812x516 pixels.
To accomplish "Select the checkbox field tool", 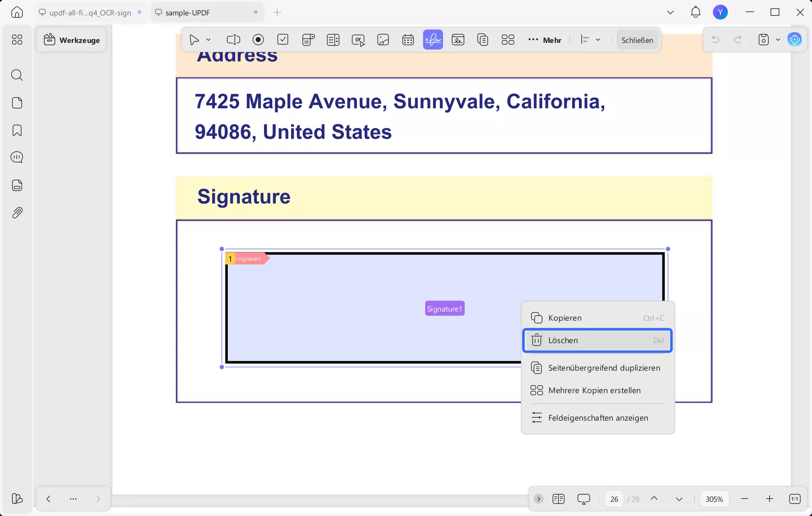I will (283, 40).
